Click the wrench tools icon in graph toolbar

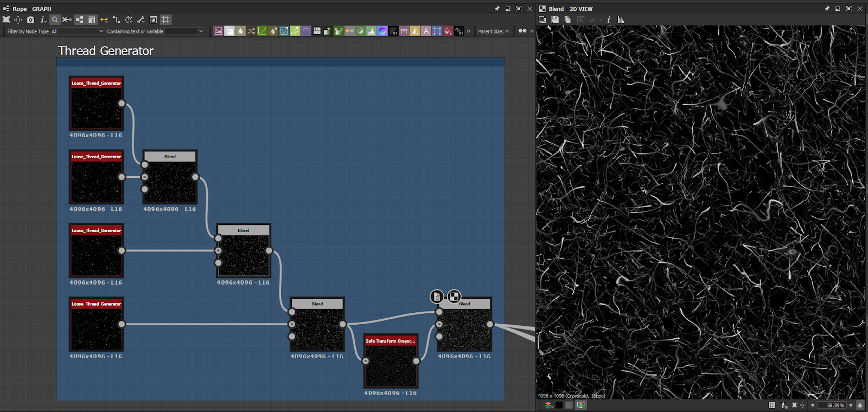pyautogui.click(x=141, y=20)
